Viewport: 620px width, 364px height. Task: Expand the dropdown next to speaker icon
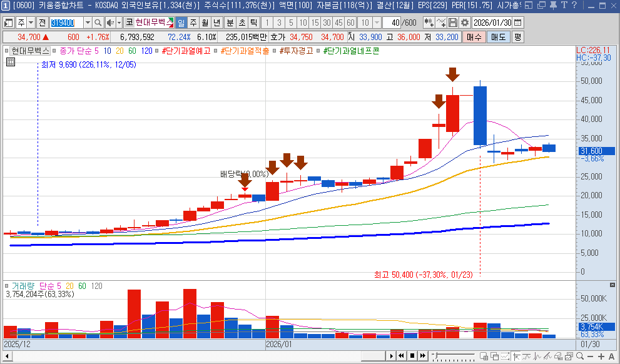pyautogui.click(x=118, y=23)
